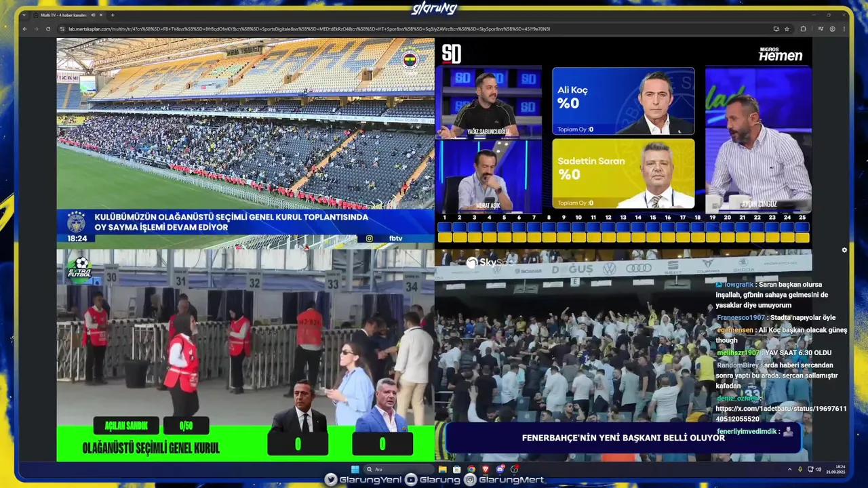The width and height of the screenshot is (868, 488).
Task: View site information icon beside the URL
Action: tap(62, 29)
